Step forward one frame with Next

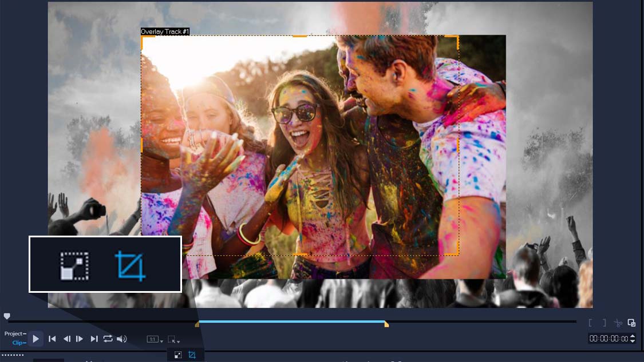(80, 339)
